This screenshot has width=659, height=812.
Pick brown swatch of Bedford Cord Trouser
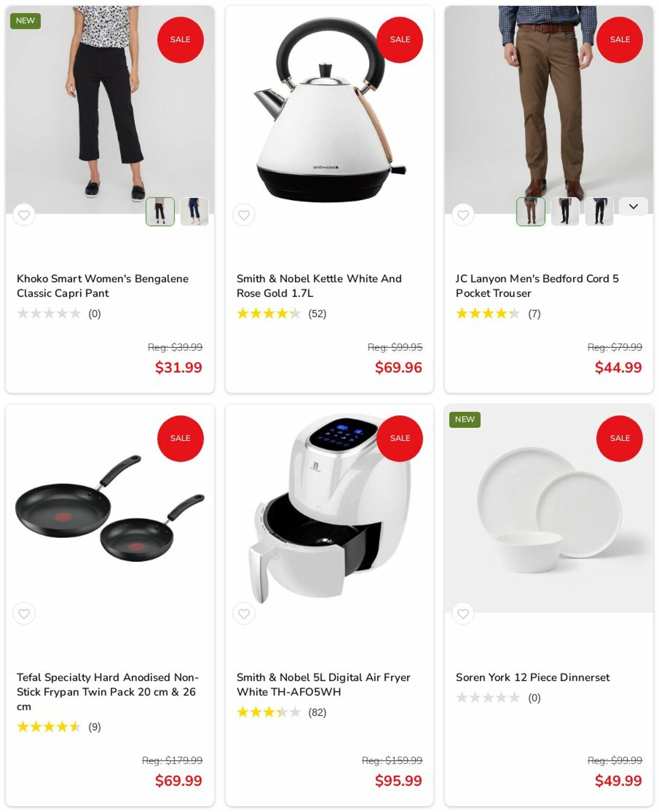[531, 212]
